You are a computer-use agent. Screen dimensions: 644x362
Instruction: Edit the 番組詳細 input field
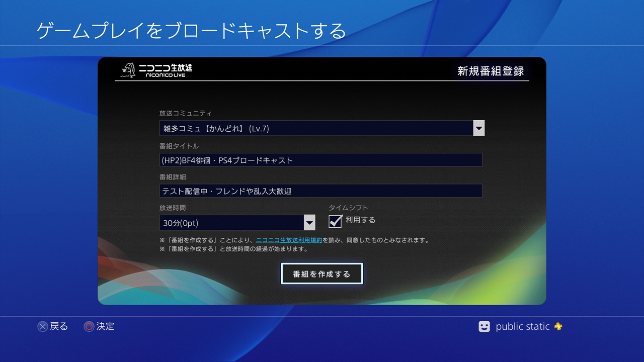(x=321, y=191)
